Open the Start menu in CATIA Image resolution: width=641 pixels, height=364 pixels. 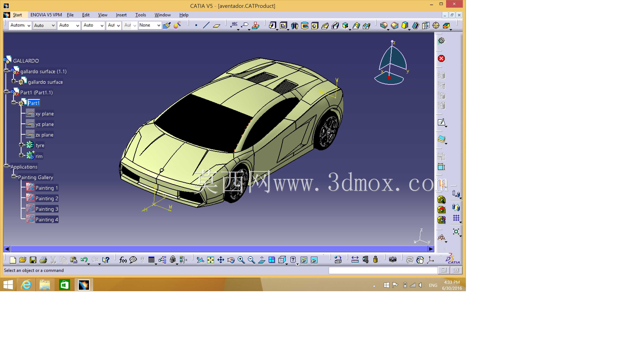pos(17,15)
